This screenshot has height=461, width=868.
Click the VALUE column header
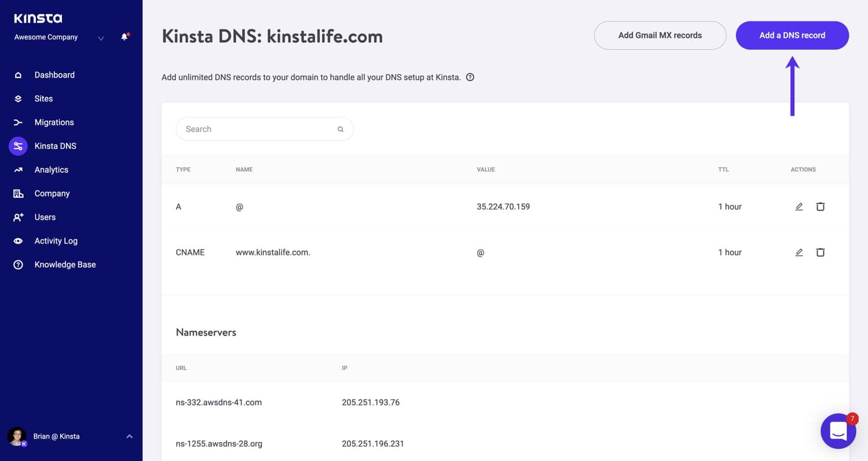(486, 169)
